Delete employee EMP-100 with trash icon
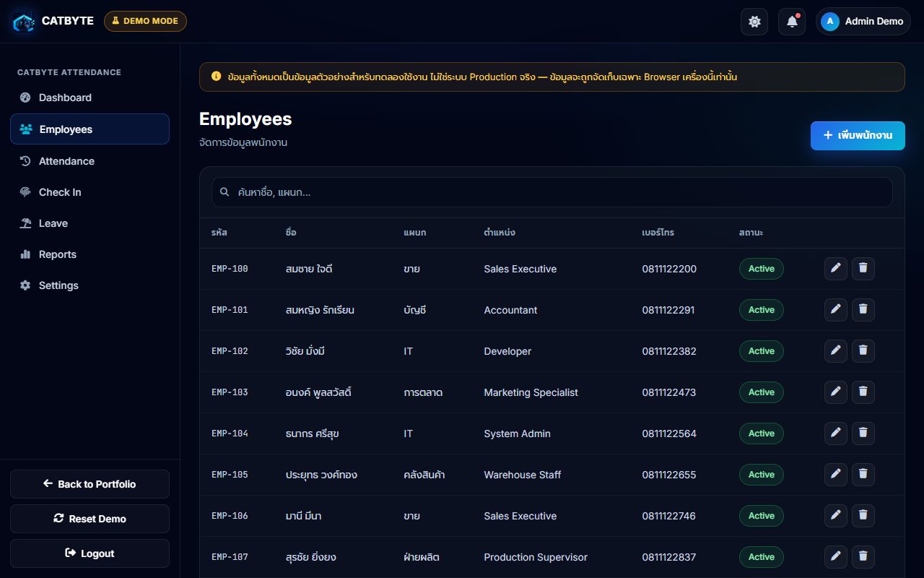The image size is (924, 578). pos(863,269)
